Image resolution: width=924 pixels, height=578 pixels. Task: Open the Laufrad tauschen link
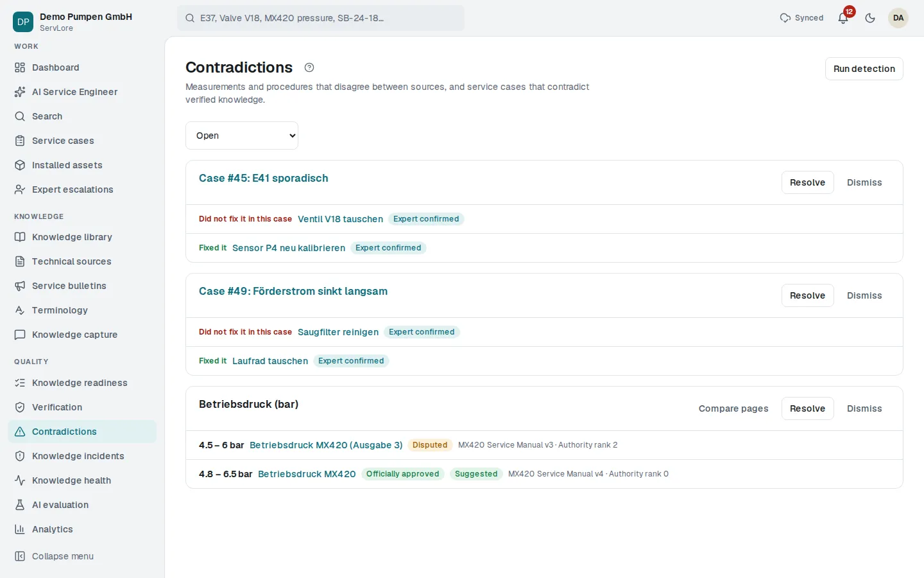(270, 361)
